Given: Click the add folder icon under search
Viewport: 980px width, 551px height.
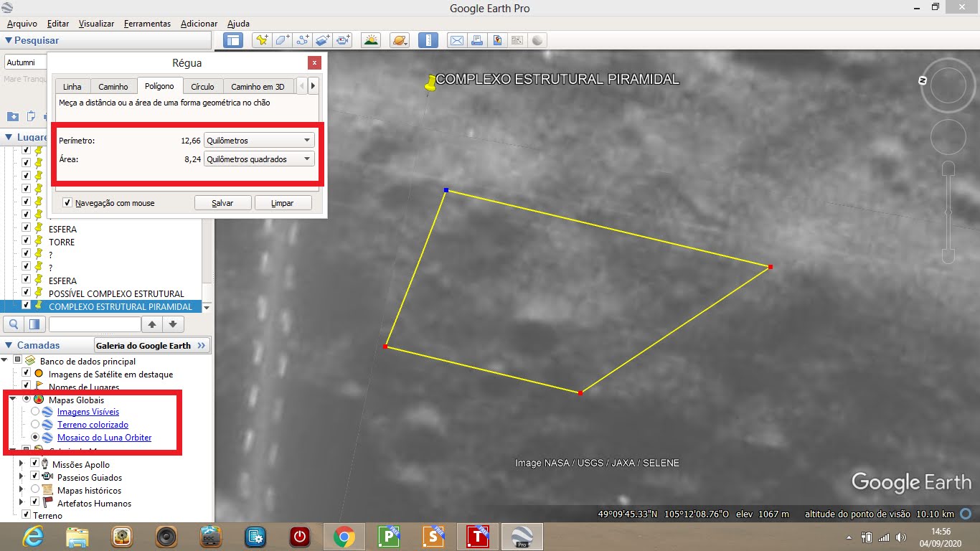Looking at the screenshot, I should coord(13,116).
